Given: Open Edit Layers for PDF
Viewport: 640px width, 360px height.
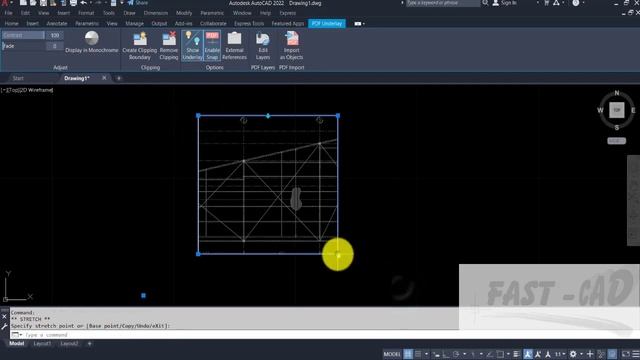Looking at the screenshot, I should [263, 46].
